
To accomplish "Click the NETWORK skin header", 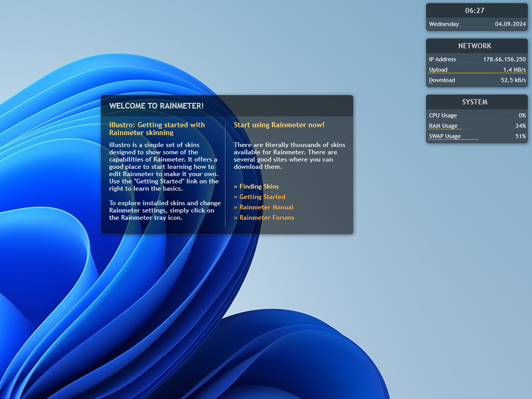I will [475, 46].
